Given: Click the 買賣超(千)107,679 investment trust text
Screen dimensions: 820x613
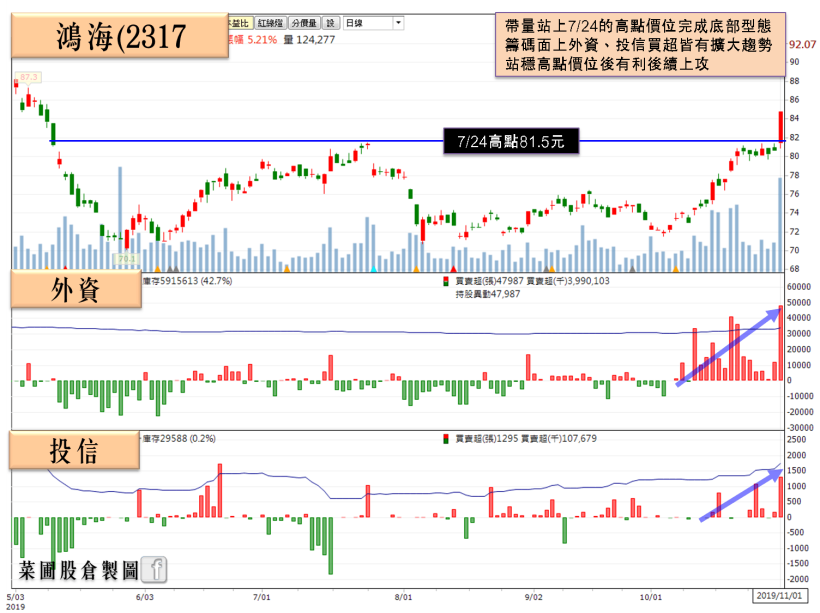Looking at the screenshot, I should (559, 438).
